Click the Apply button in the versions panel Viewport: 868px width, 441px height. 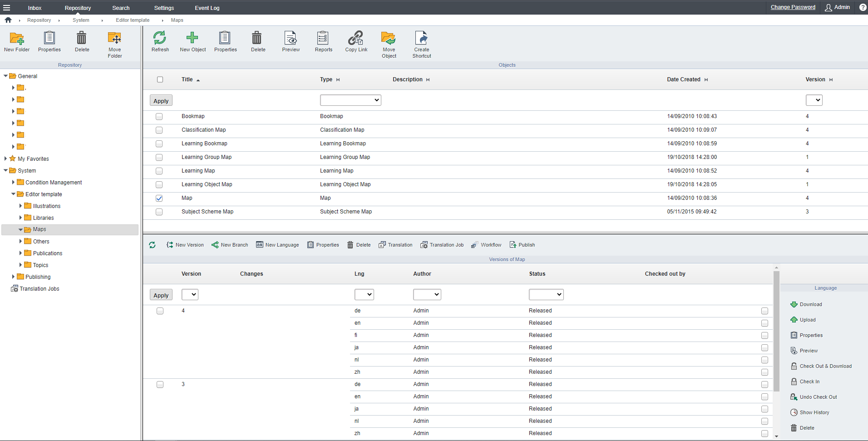[x=161, y=294]
